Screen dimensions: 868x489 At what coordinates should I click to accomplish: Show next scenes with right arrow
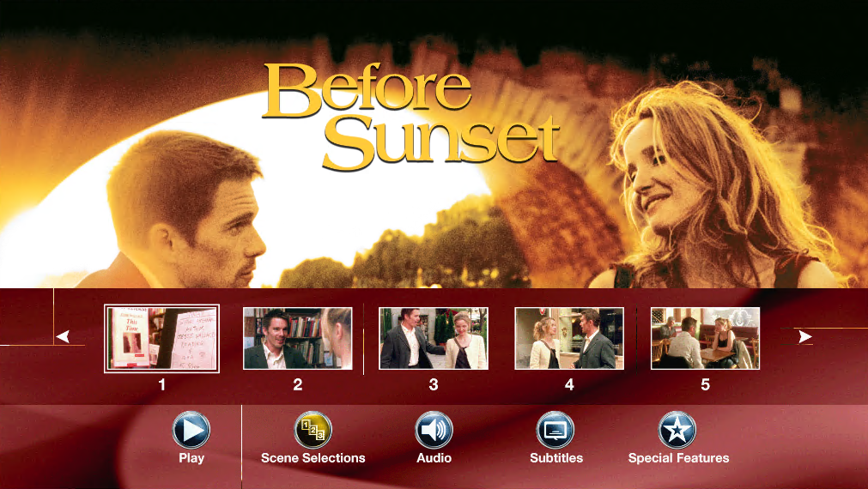click(x=804, y=336)
